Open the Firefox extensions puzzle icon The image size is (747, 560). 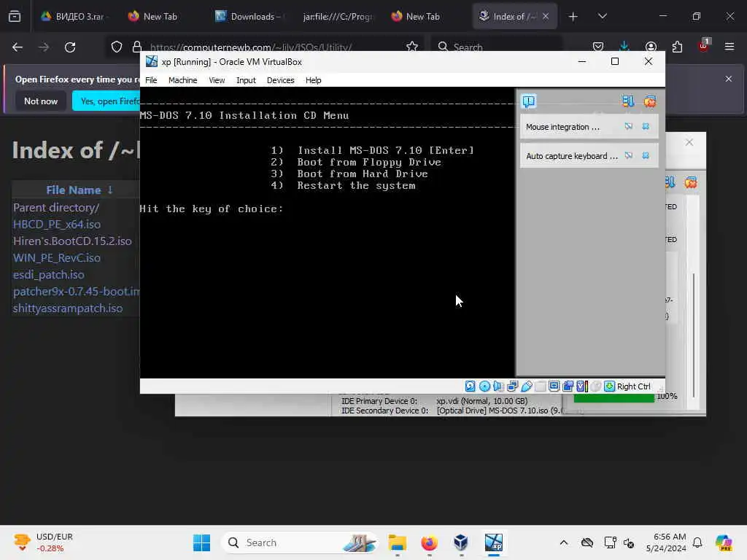click(677, 47)
